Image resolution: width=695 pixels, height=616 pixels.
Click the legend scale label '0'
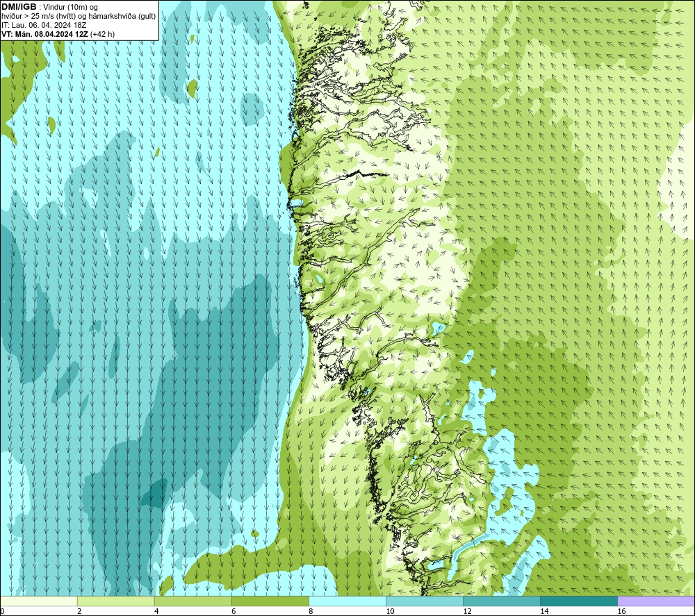(2, 612)
